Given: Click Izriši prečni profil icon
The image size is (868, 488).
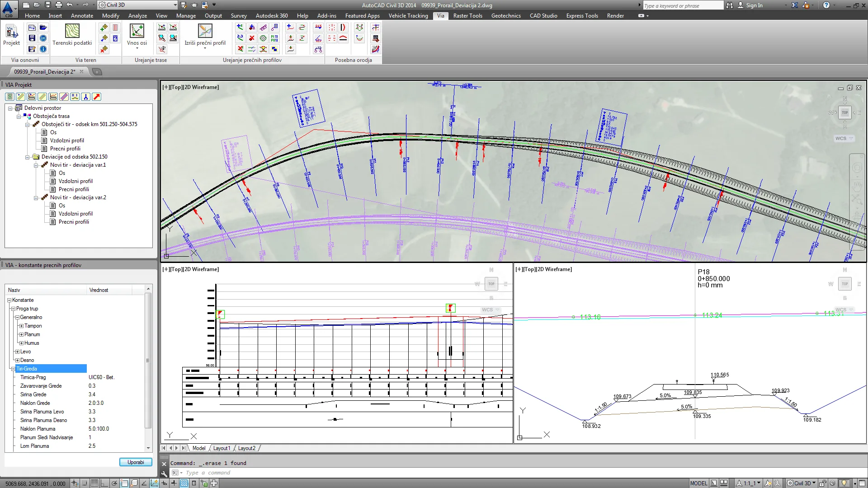Looking at the screenshot, I should click(x=205, y=31).
